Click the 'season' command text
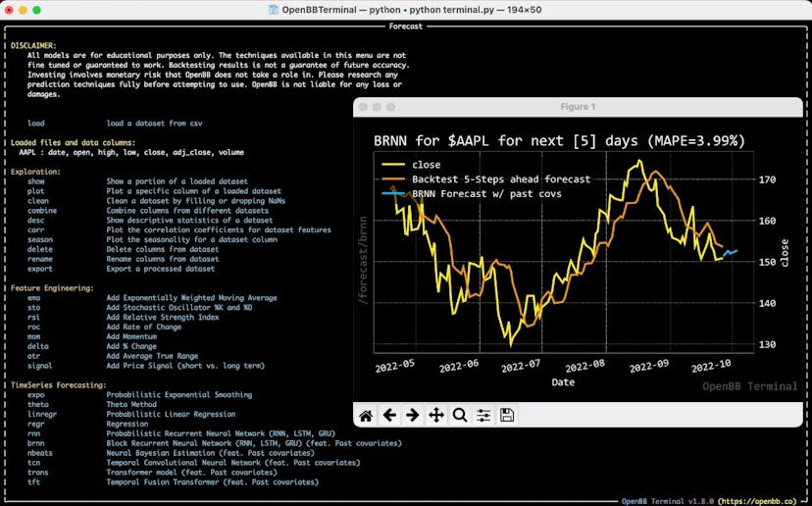The height and width of the screenshot is (506, 812). (40, 240)
